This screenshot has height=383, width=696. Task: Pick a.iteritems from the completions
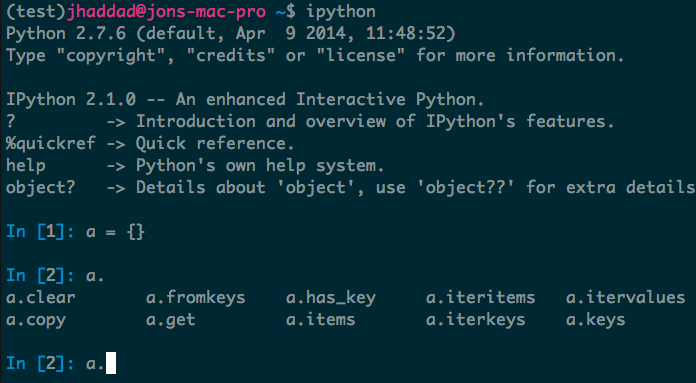[x=480, y=297]
